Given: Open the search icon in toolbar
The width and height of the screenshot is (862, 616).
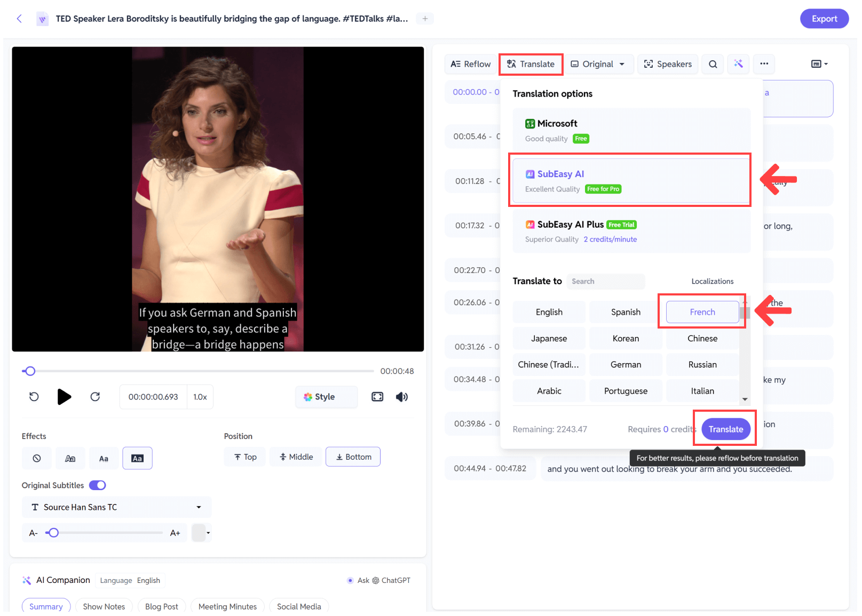Looking at the screenshot, I should point(713,64).
